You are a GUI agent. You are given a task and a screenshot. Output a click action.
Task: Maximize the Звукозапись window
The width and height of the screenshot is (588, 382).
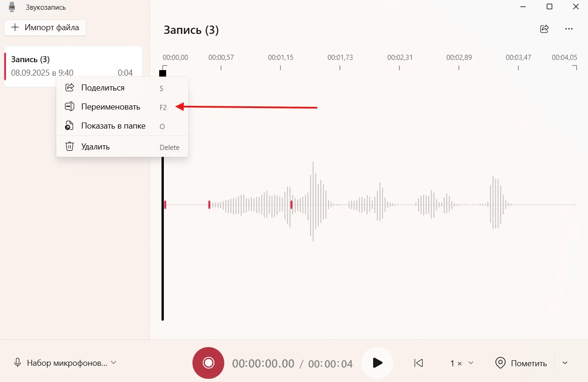point(549,6)
